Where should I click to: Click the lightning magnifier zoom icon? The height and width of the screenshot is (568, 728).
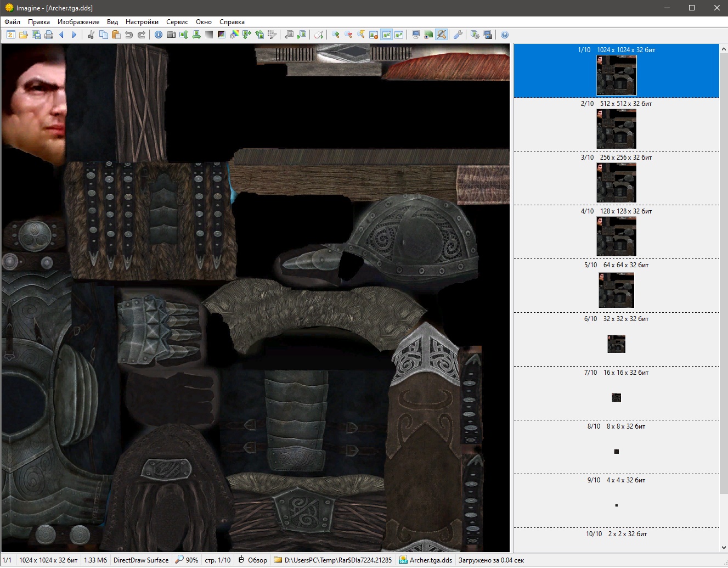tap(361, 35)
